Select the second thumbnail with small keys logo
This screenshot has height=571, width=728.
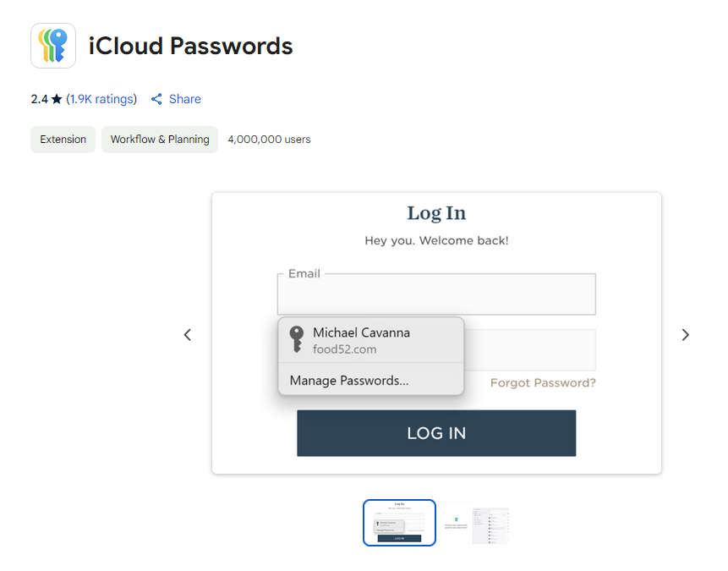click(456, 523)
